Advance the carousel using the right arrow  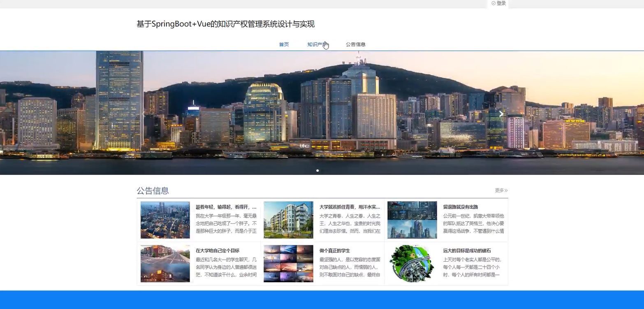click(x=500, y=114)
